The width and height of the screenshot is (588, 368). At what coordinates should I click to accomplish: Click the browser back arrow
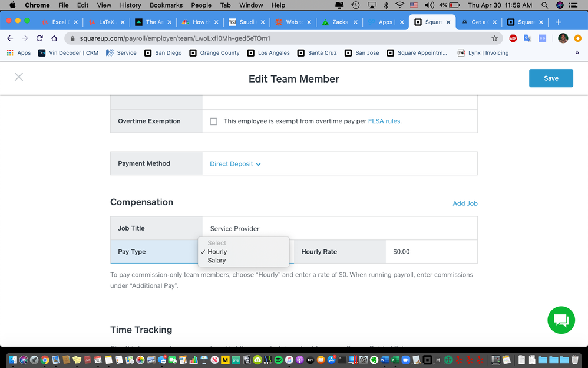pyautogui.click(x=10, y=38)
